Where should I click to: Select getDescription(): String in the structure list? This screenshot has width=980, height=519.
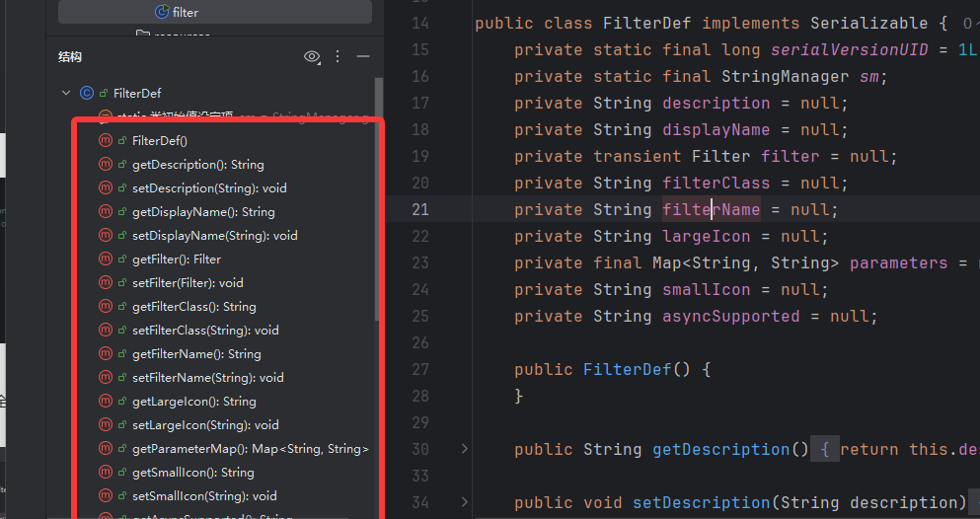197,165
